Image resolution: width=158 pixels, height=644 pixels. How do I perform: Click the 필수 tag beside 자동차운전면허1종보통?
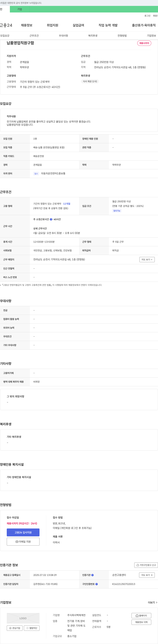[36, 173]
